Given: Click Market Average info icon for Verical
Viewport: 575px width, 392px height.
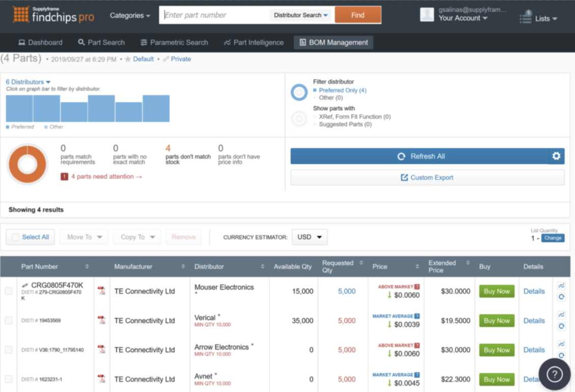Looking at the screenshot, I should coord(417,316).
